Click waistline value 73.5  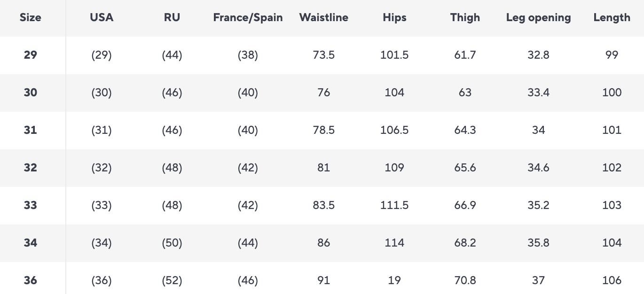coord(323,55)
